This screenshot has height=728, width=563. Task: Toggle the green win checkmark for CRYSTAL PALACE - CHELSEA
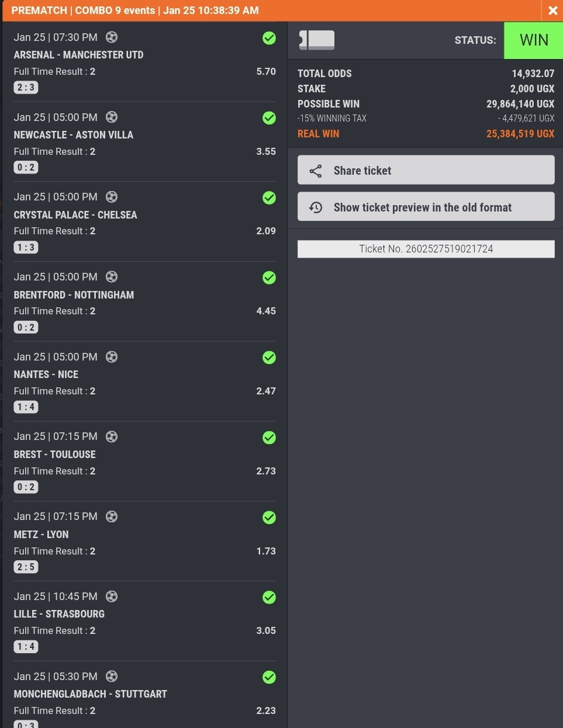coord(269,197)
